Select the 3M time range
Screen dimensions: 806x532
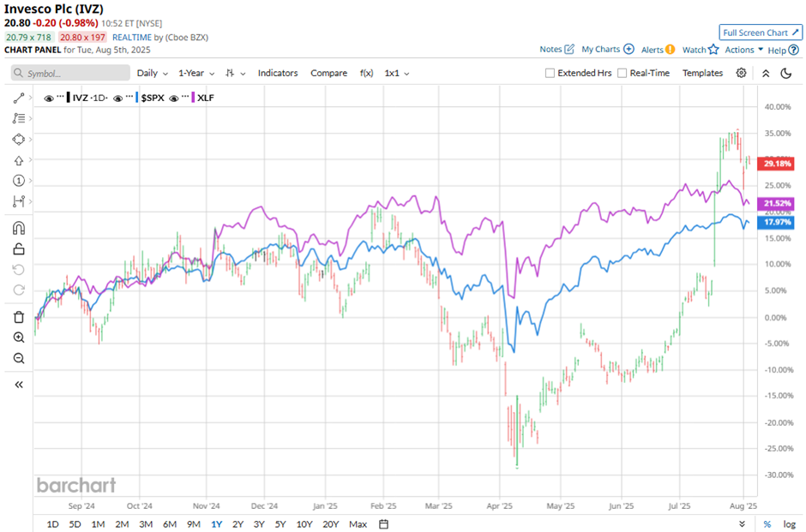point(146,523)
